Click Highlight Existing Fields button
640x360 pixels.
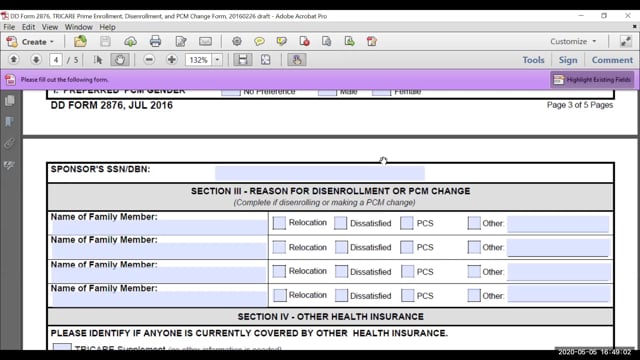592,80
